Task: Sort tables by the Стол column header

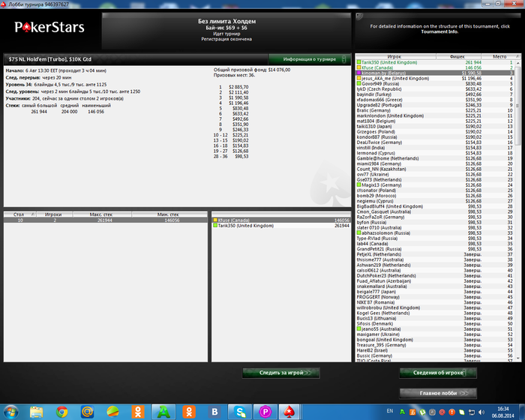Action: point(19,214)
